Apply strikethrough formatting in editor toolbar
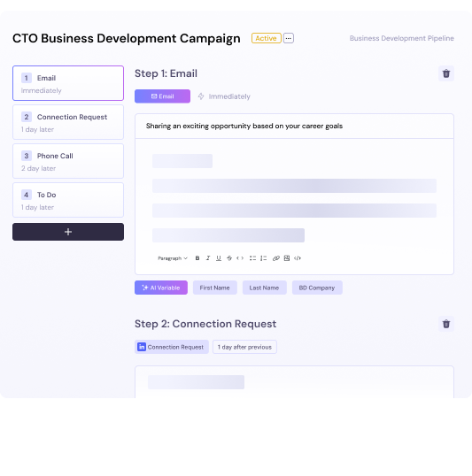Image resolution: width=472 pixels, height=476 pixels. pos(229,258)
